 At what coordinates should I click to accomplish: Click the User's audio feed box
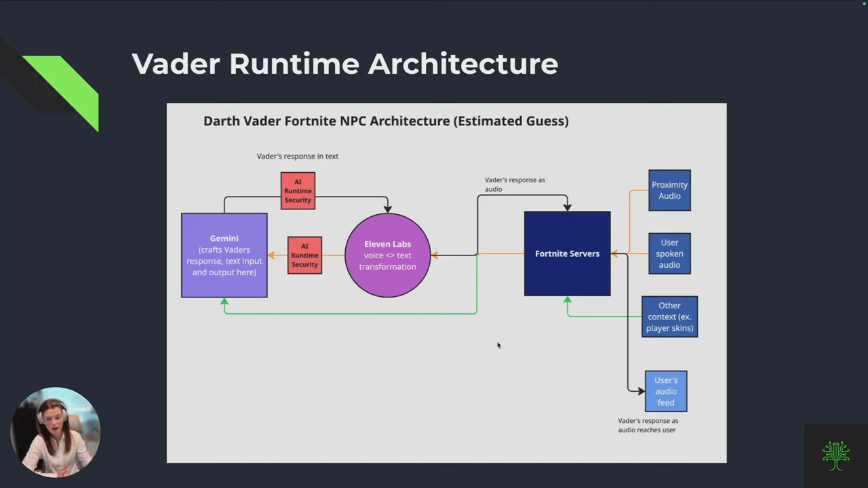pyautogui.click(x=666, y=391)
